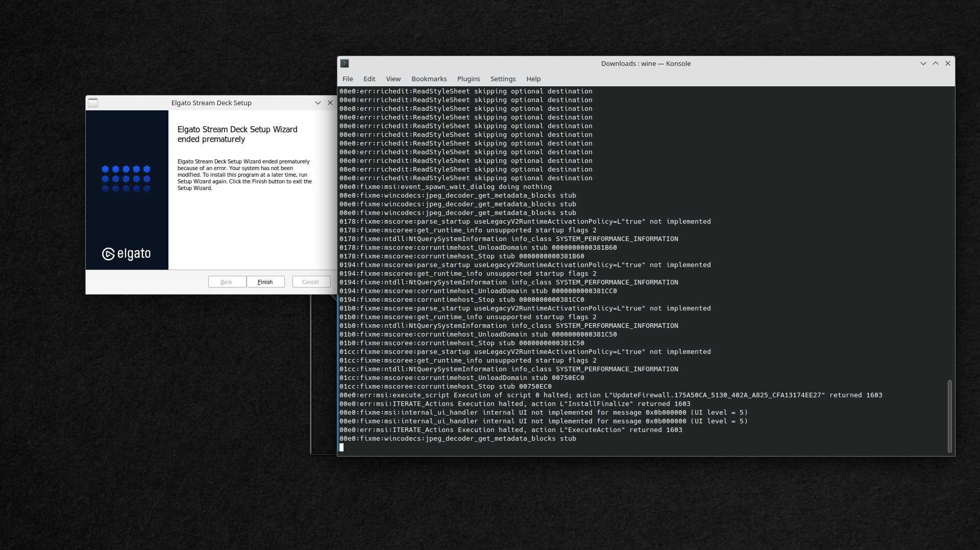Click the wizard error description paragraph

244,175
